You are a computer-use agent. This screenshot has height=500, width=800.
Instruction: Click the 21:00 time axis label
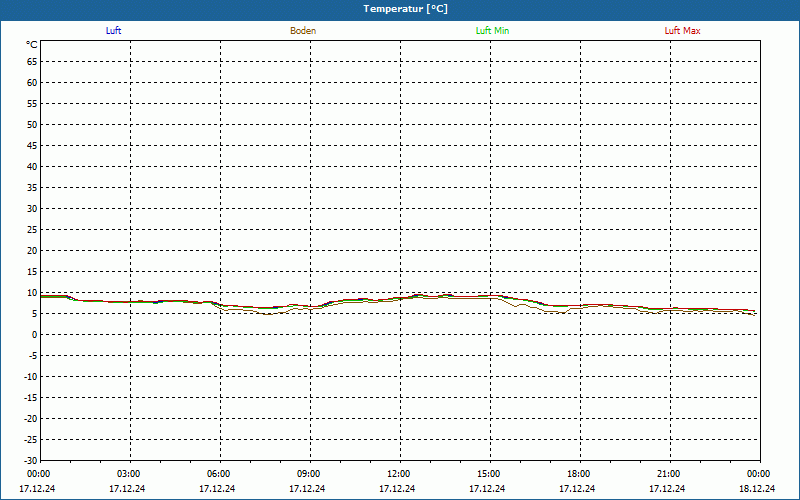(x=669, y=474)
